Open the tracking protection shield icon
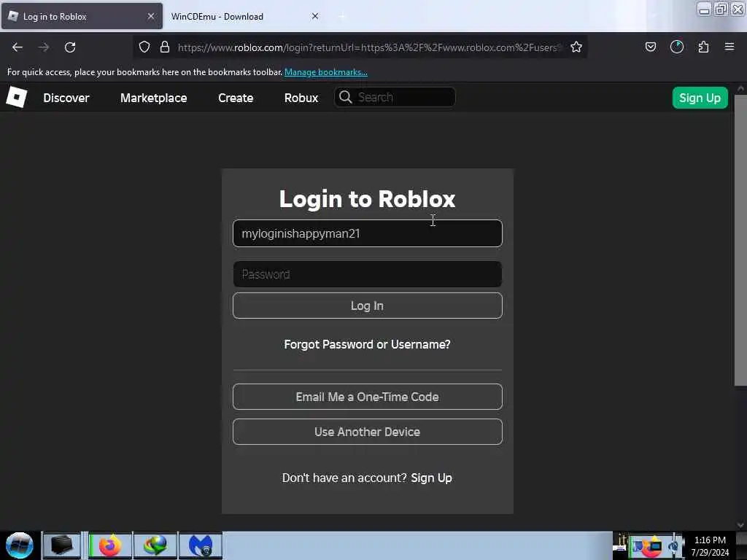Screen dimensions: 747x560 pyautogui.click(x=144, y=47)
